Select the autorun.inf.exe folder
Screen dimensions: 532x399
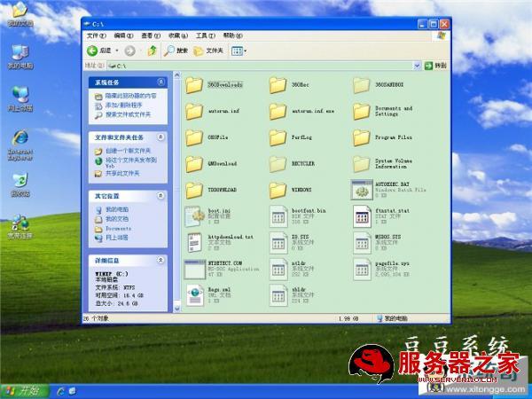[x=302, y=112]
